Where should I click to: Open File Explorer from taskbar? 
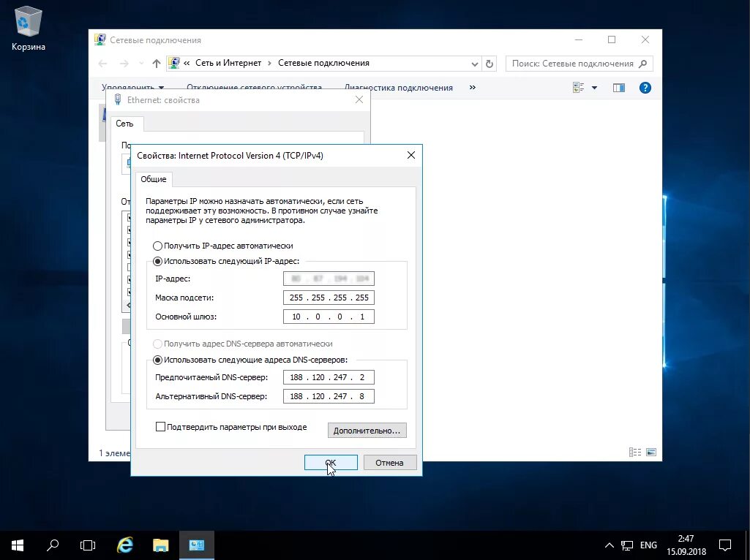point(161,545)
